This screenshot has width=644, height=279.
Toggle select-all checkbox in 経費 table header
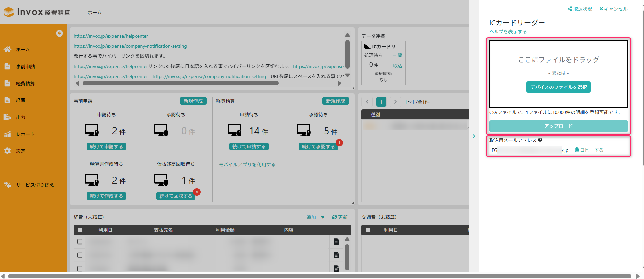[80, 230]
